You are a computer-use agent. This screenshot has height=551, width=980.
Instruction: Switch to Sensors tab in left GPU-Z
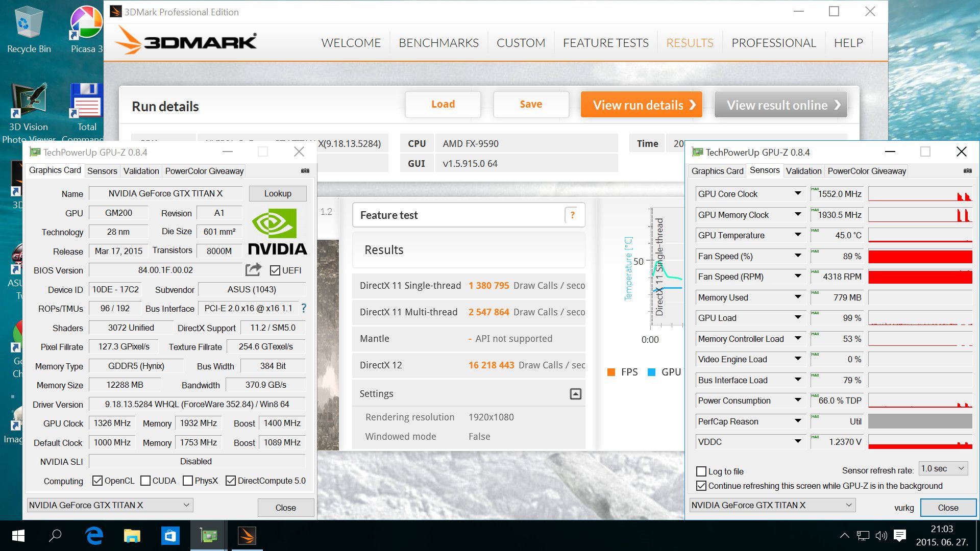pos(102,171)
